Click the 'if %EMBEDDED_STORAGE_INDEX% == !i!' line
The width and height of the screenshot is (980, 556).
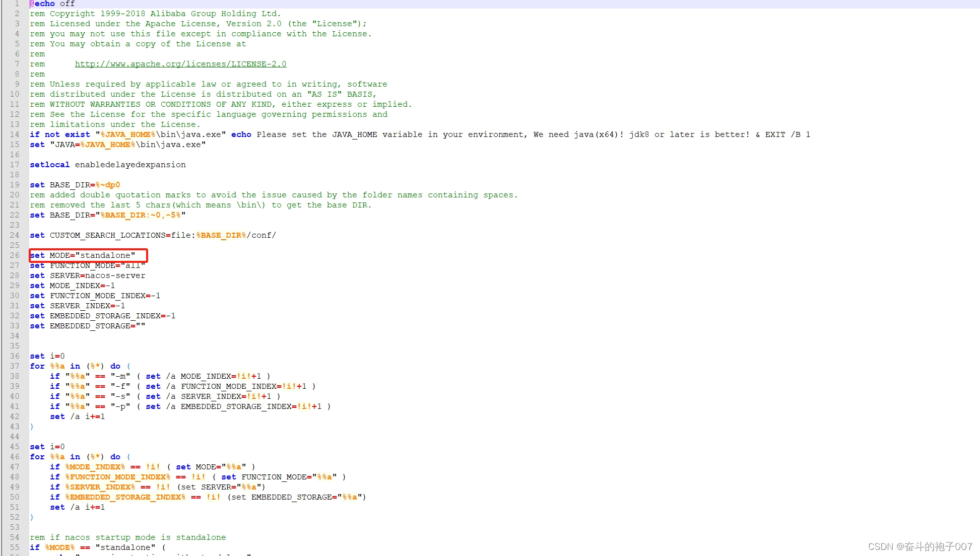coord(208,497)
